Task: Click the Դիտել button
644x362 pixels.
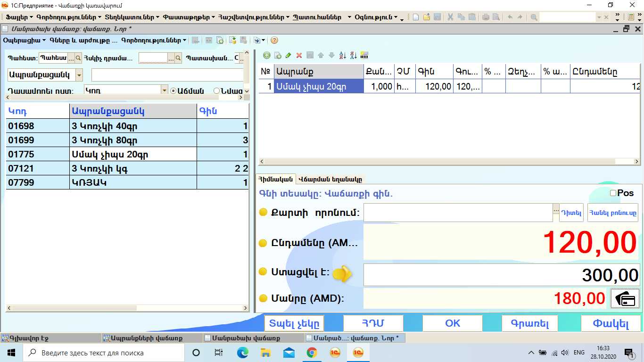Action: pos(571,213)
